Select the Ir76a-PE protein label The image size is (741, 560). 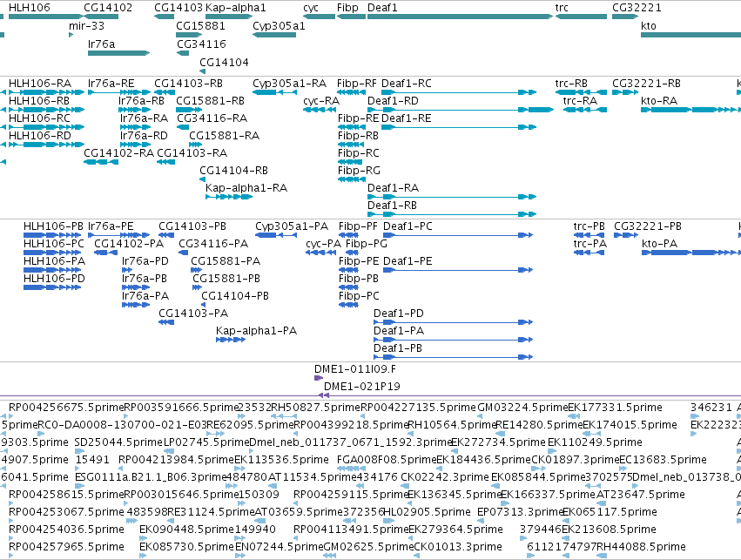[x=111, y=226]
